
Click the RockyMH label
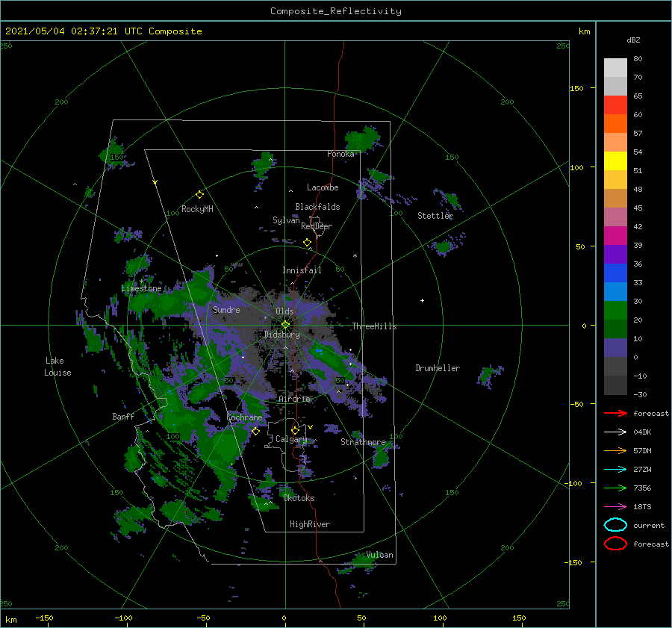coord(197,209)
